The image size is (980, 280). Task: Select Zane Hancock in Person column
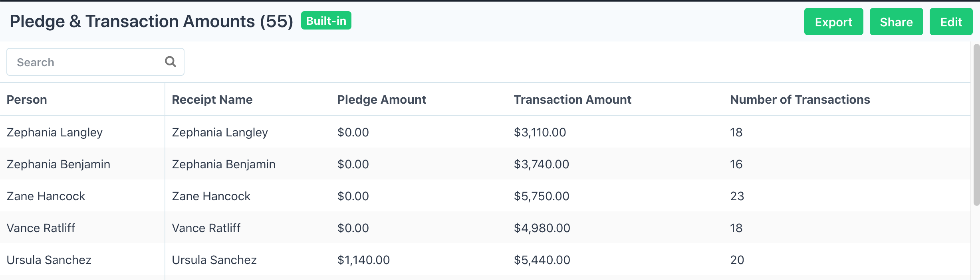coord(46,196)
